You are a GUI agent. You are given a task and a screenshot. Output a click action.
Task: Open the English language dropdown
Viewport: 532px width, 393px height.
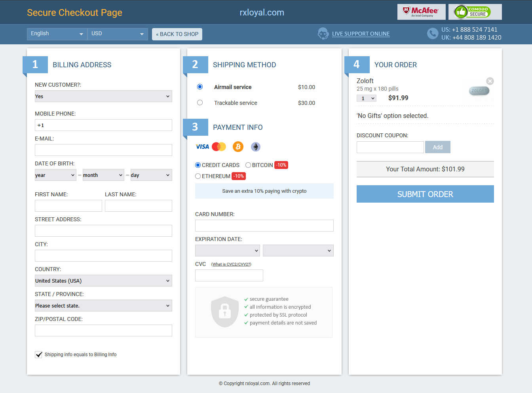coord(57,34)
